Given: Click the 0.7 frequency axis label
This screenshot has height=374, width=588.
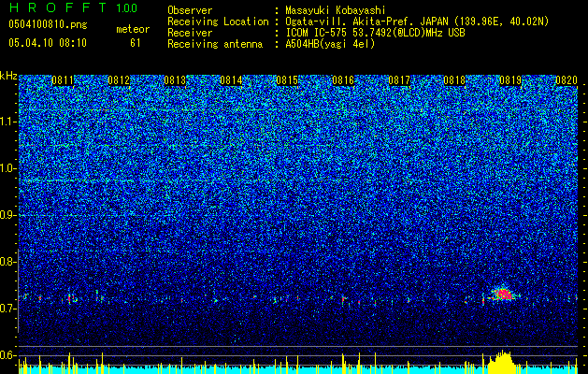Looking at the screenshot, I should tap(7, 309).
